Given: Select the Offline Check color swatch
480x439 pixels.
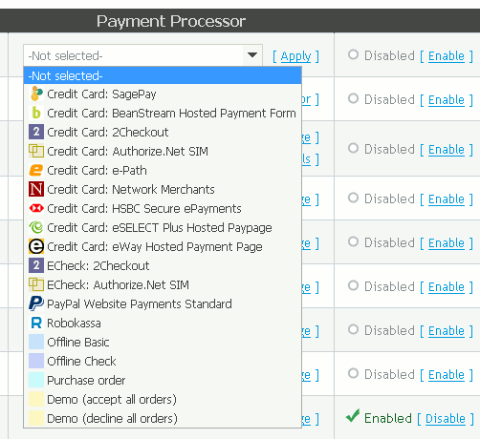Looking at the screenshot, I should pos(36,361).
